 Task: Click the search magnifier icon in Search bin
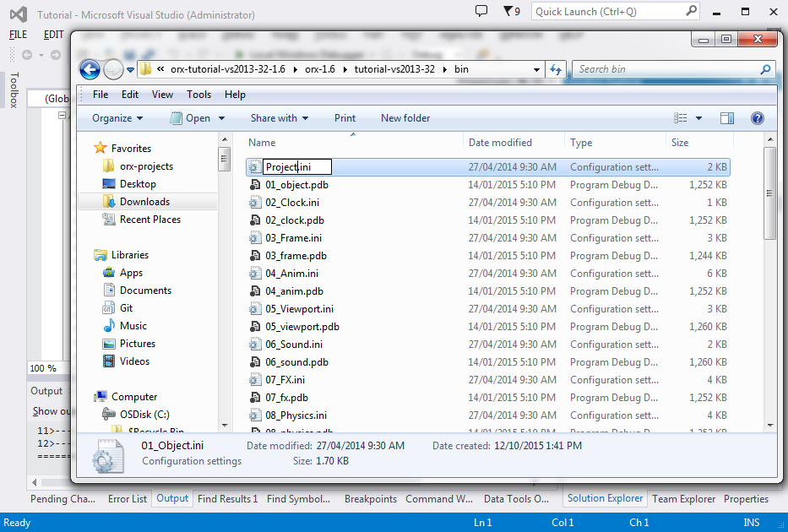[x=765, y=69]
